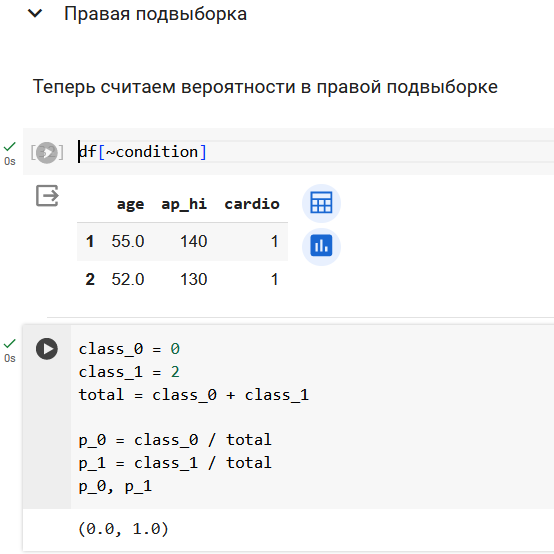Click the Теперь считаем вероятности text paragraph
Screen dimensions: 554x554
[x=265, y=87]
